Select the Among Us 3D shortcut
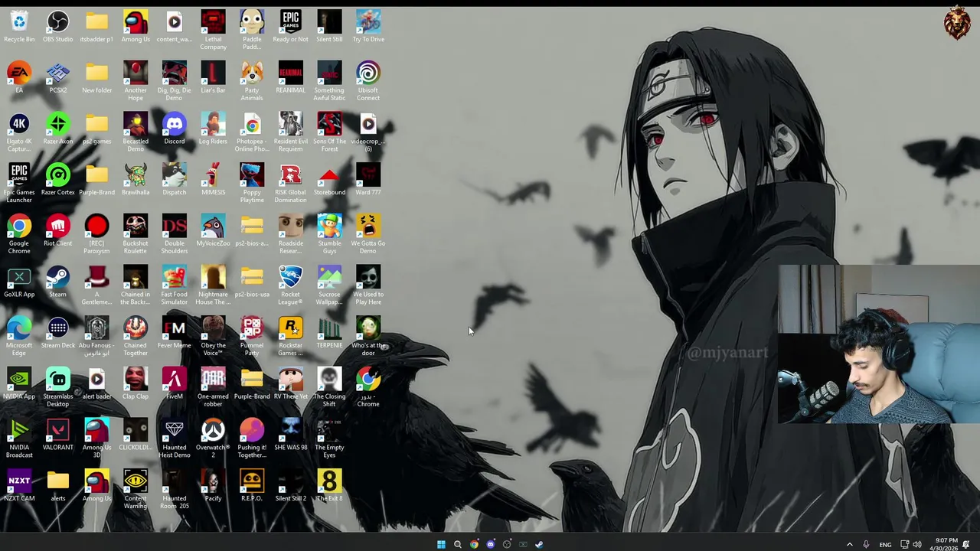 point(96,439)
